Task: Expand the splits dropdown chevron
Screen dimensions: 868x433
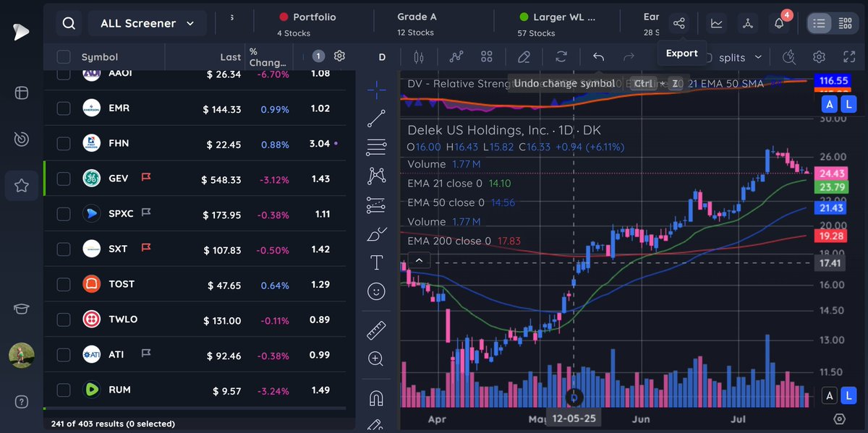Action: [758, 57]
